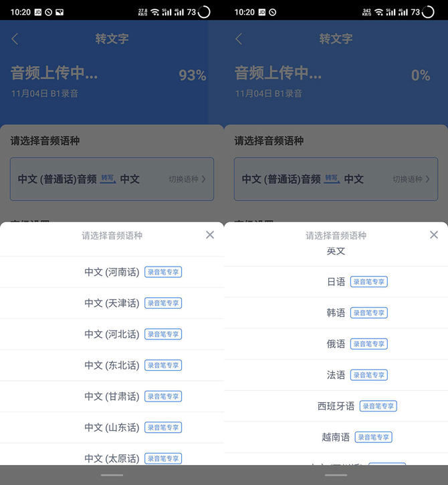Choose 越南语 language option
The image size is (448, 485).
pos(336,437)
